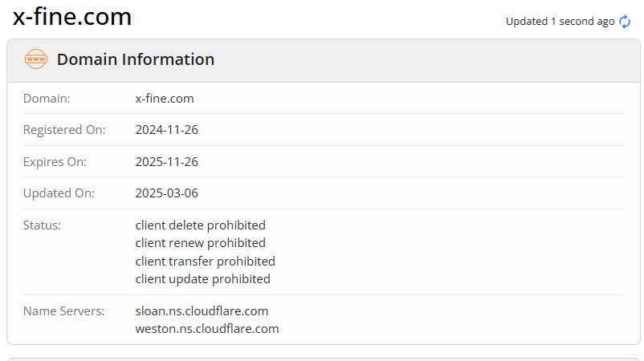Click 'client renew prohibited' status
The width and height of the screenshot is (644, 361).
[201, 243]
